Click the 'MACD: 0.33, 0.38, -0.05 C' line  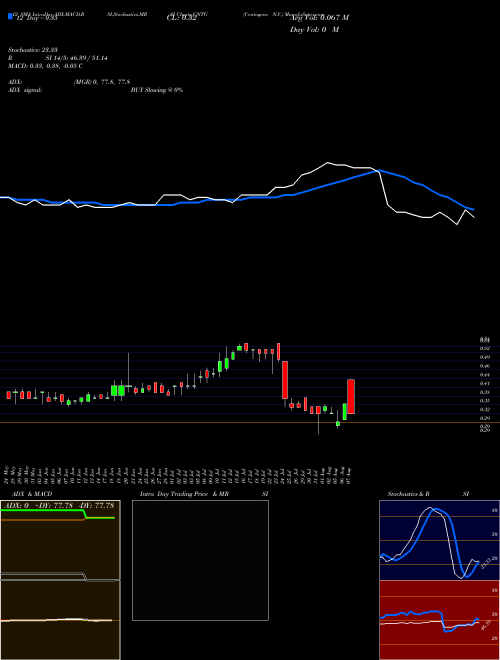(x=45, y=66)
